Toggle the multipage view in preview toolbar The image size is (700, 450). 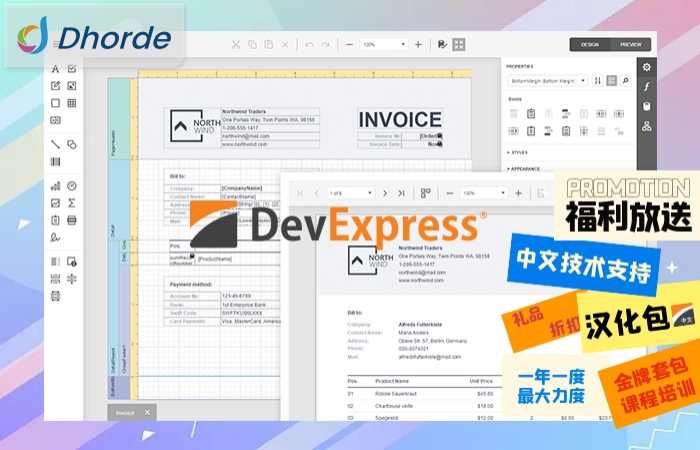click(x=425, y=193)
